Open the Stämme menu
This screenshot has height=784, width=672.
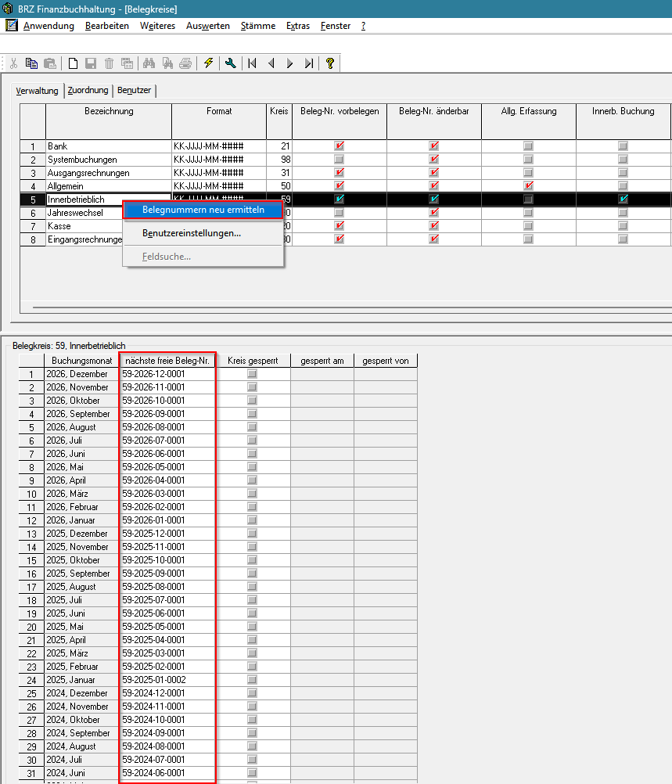(258, 26)
